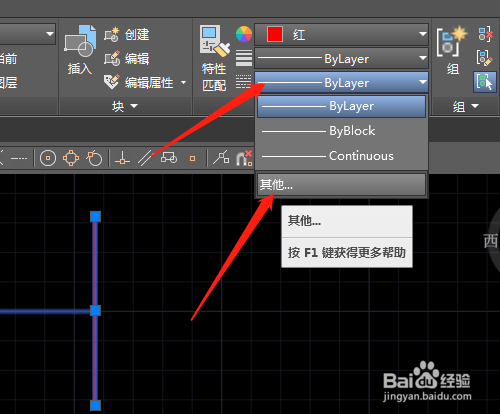Select ByLayer in the linetype list

point(342,106)
